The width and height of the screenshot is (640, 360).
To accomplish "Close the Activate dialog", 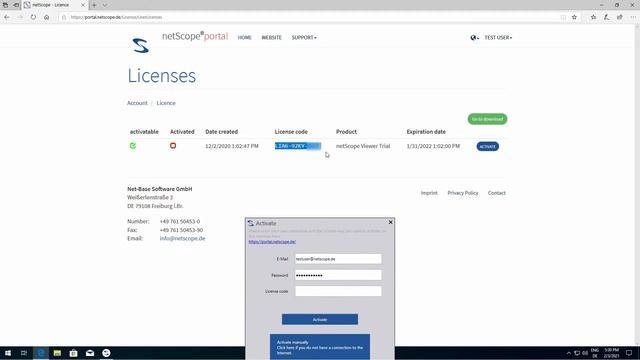I will click(390, 222).
